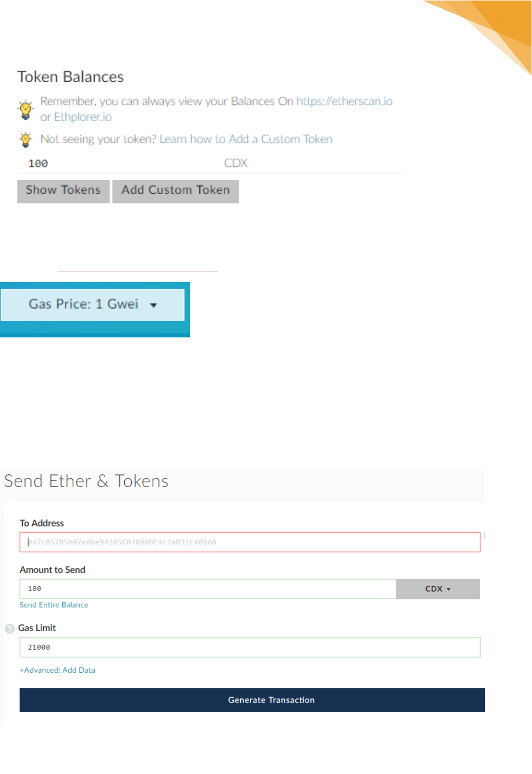532x774 pixels.
Task: Click the Send Entire Balance link
Action: click(x=54, y=605)
